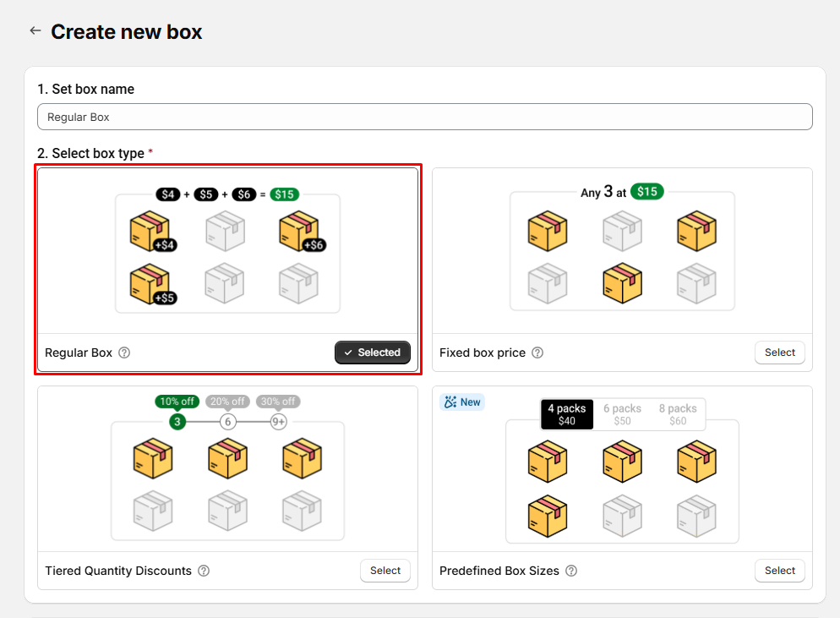Click the box icon with +$4 badge
The width and height of the screenshot is (840, 618).
click(150, 231)
